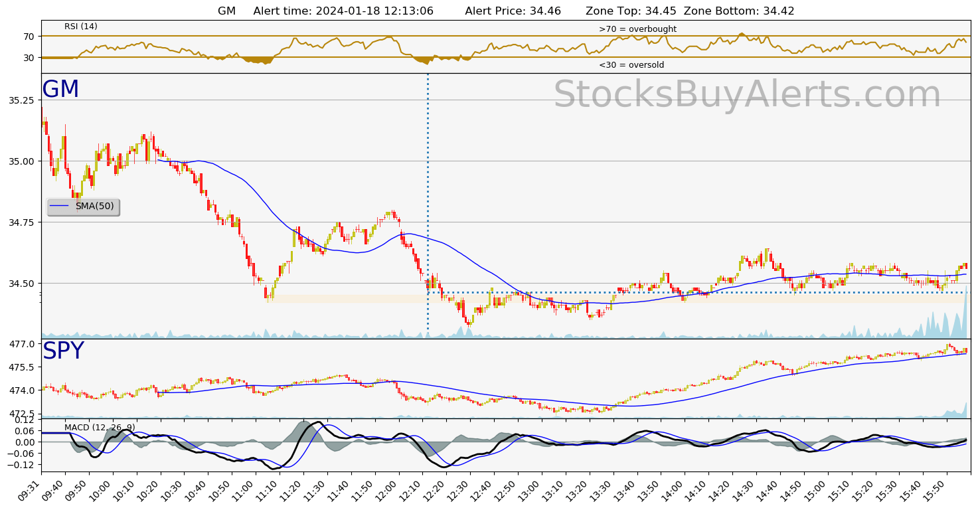Click the 'Alert Price: 34.46' title text
The height and width of the screenshot is (510, 980).
(x=513, y=11)
